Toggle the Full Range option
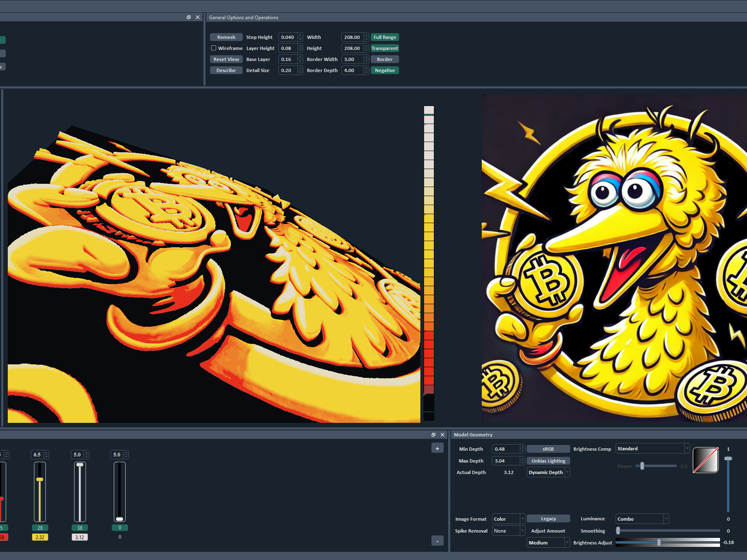Image resolution: width=747 pixels, height=560 pixels. (x=385, y=37)
